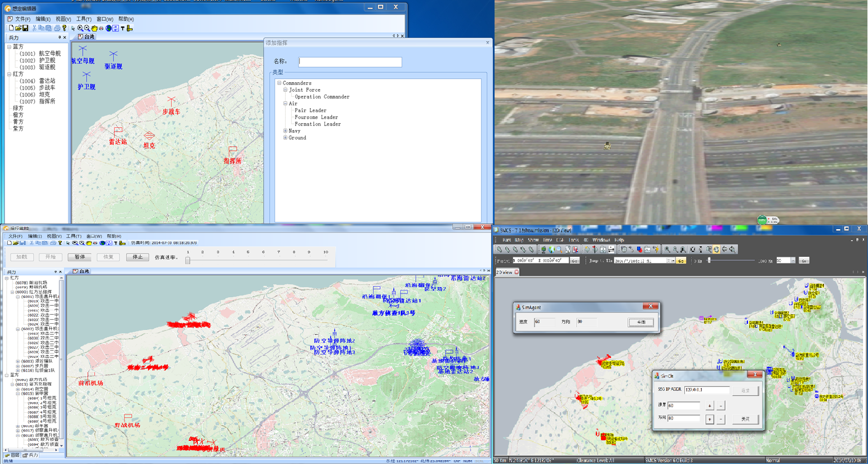Click the pin icon on top 兵力 panel
Screen dimensions: 868x464
59,38
